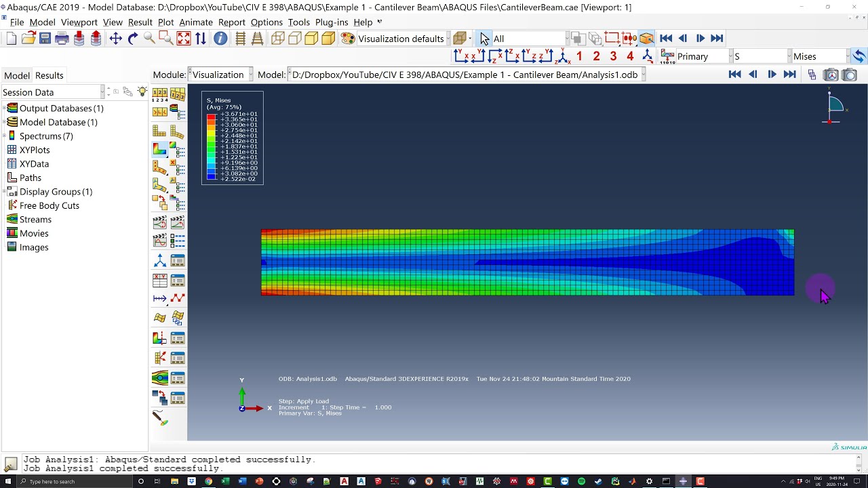Click the Stream Manager icon
The height and width of the screenshot is (488, 868).
pyautogui.click(x=178, y=378)
